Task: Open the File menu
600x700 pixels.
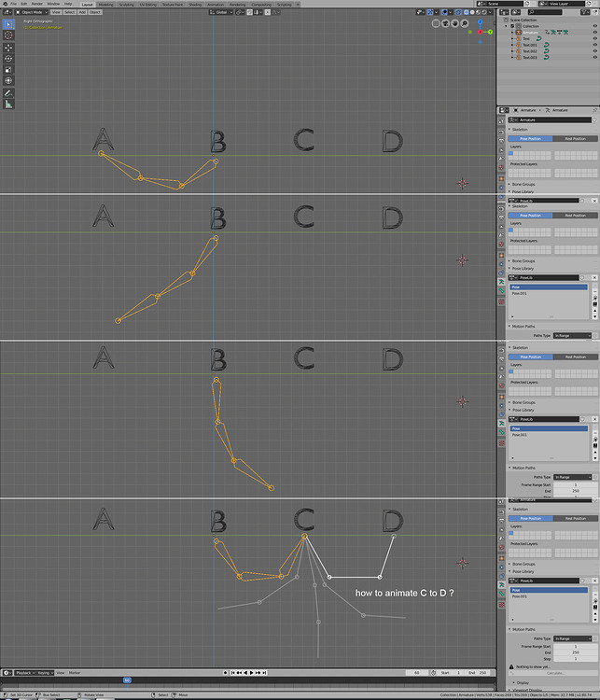Action: click(13, 4)
